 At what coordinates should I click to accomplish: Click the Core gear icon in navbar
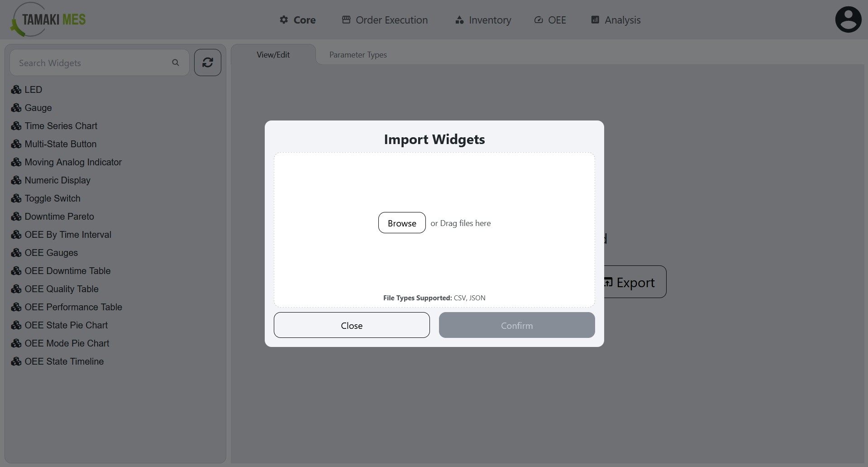[x=283, y=19]
